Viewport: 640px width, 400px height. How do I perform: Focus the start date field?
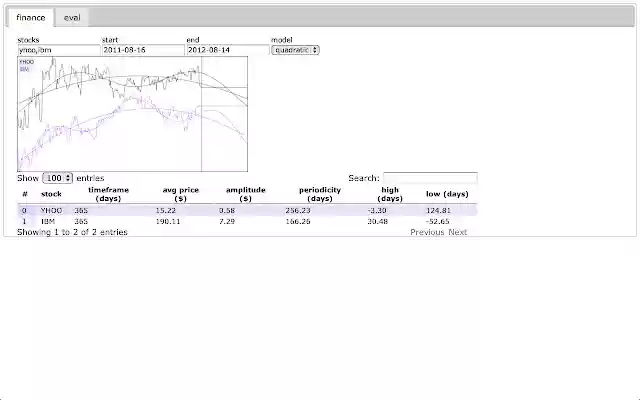tap(142, 49)
